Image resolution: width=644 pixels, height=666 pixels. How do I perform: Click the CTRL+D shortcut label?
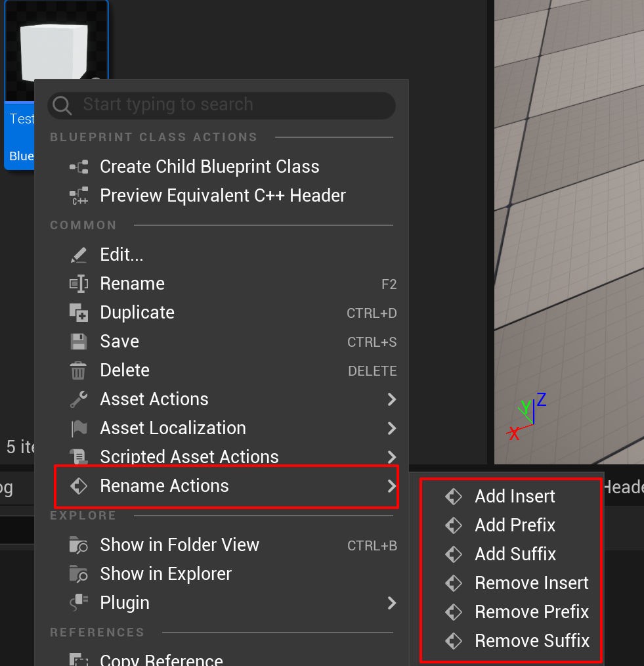[372, 313]
